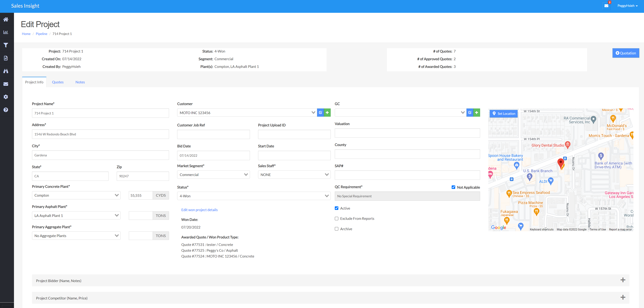The image size is (644, 308).
Task: Toggle the Exclude From Reports checkbox
Action: 336,218
